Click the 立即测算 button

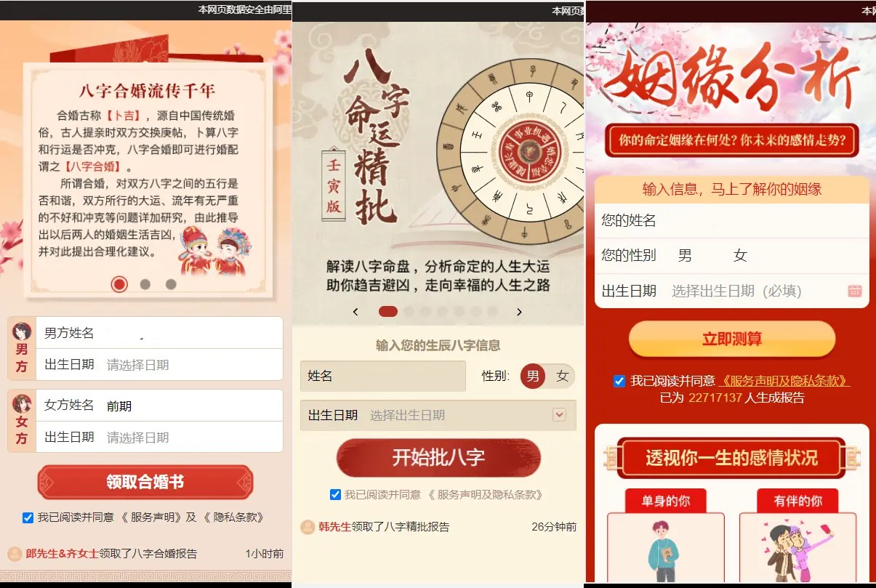pyautogui.click(x=732, y=339)
